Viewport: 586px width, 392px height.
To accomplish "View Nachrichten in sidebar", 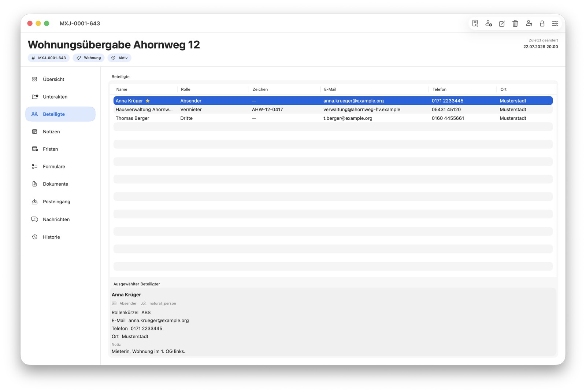I will (60, 219).
